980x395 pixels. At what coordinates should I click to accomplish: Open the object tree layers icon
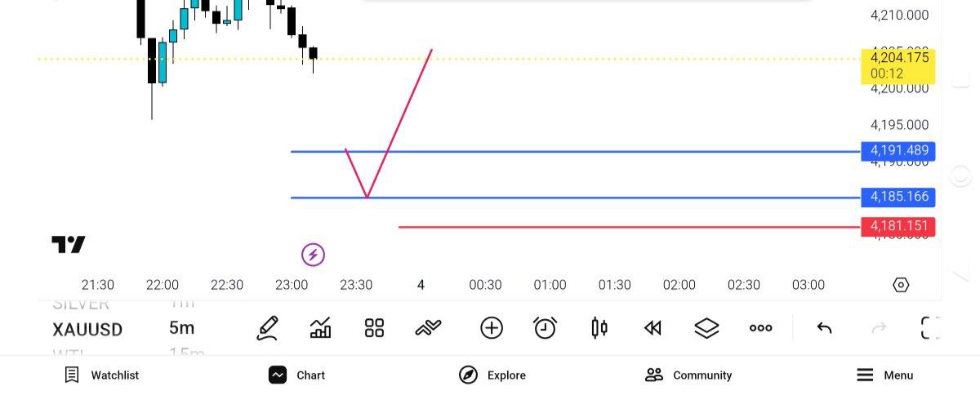706,328
